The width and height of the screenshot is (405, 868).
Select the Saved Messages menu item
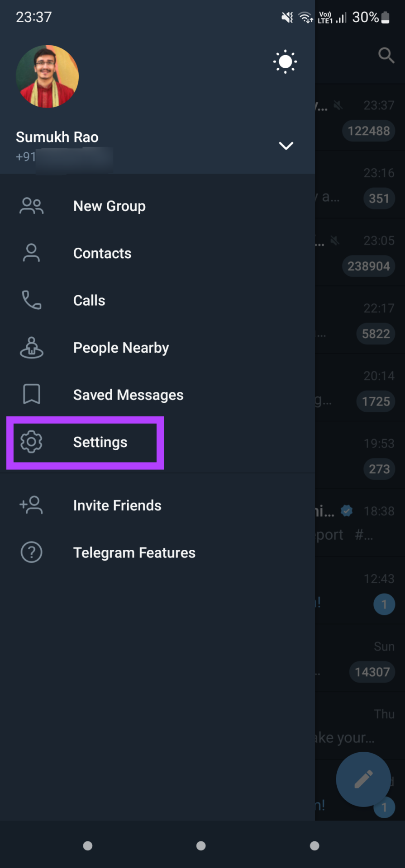tap(128, 395)
